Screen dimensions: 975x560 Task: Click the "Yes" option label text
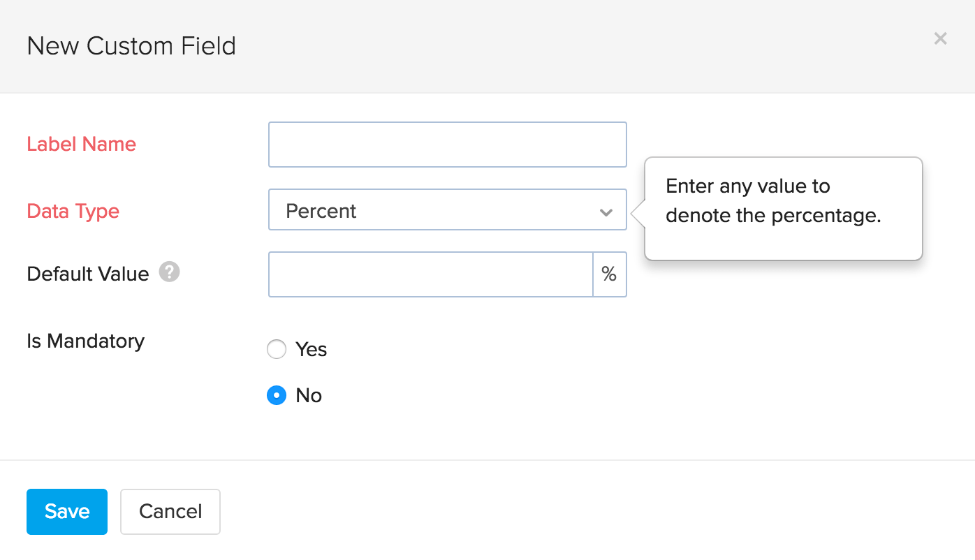[311, 349]
